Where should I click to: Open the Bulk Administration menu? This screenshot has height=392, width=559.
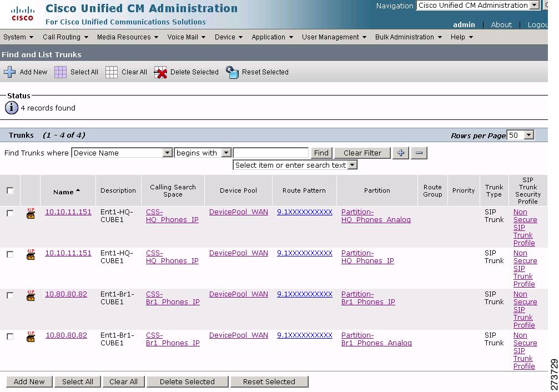[409, 37]
